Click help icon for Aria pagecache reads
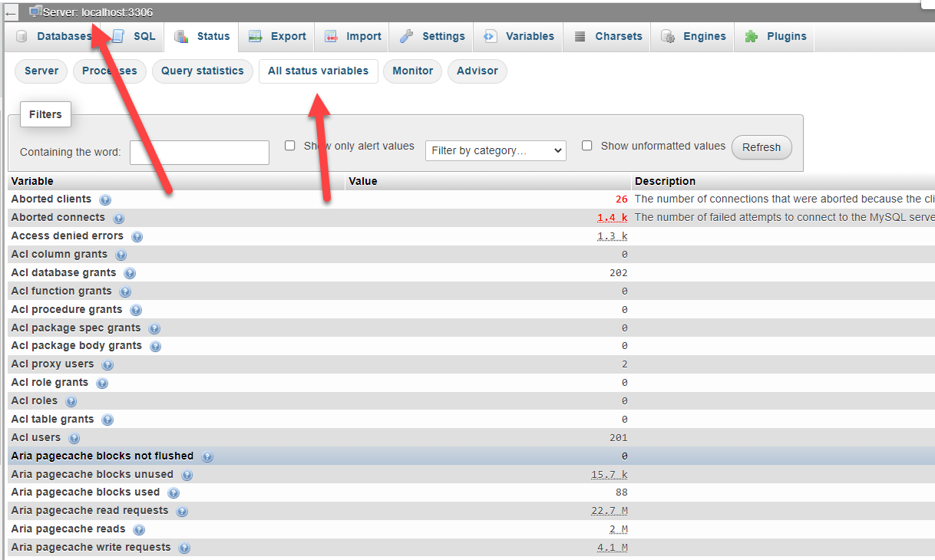935x560 pixels. [x=139, y=530]
